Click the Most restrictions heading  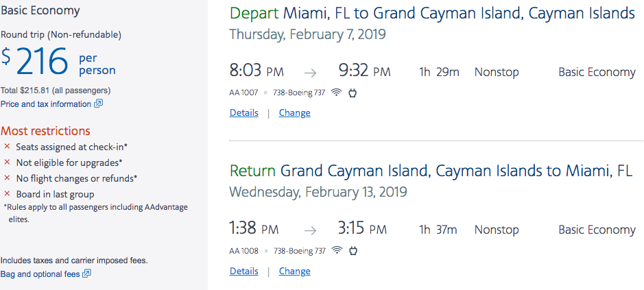(45, 131)
